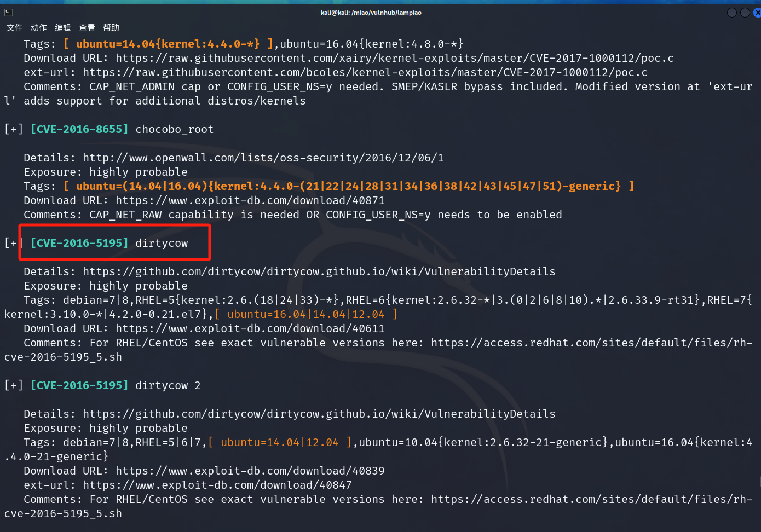Close the terminal window

pyautogui.click(x=757, y=13)
